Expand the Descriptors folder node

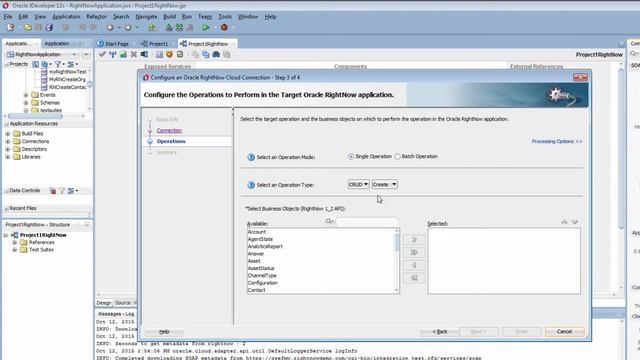pos(8,149)
